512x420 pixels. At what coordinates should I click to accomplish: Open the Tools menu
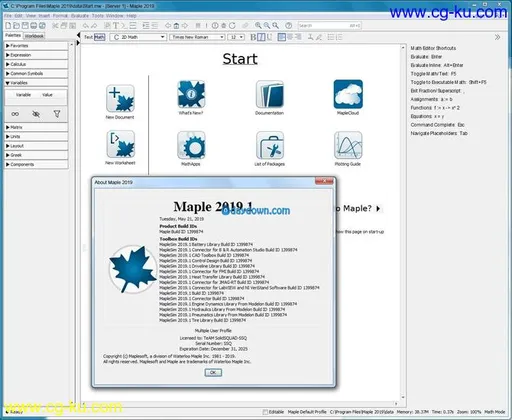pyautogui.click(x=98, y=16)
